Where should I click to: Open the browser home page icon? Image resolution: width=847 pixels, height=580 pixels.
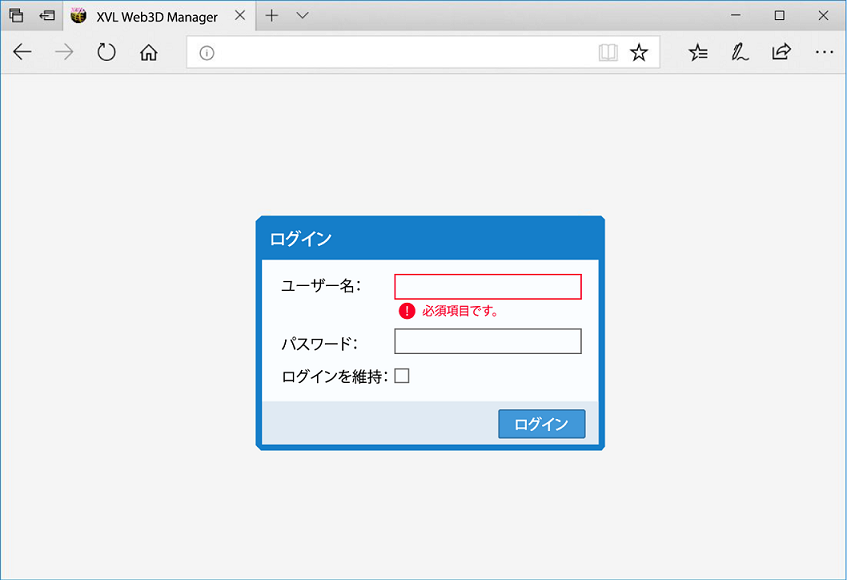[x=149, y=52]
